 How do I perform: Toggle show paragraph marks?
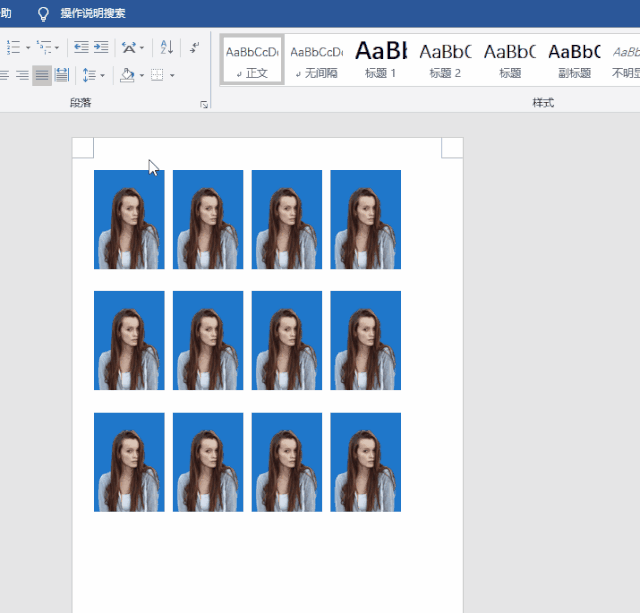(x=194, y=47)
